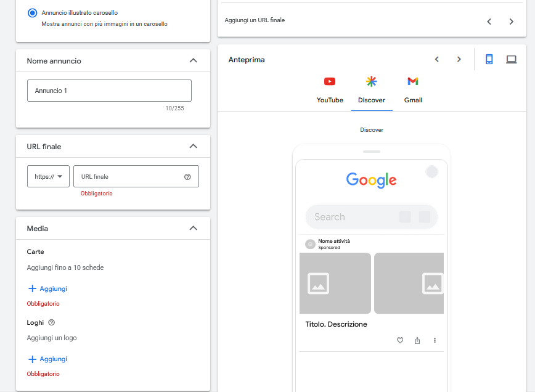Click the Nome annuncio text field
Screen dimensions: 535x392
click(109, 91)
